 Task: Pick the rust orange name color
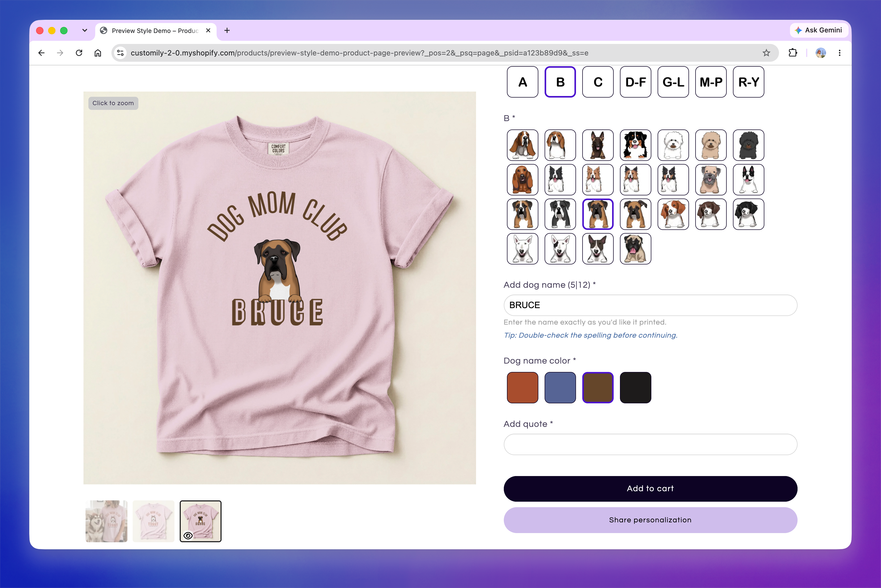(522, 387)
